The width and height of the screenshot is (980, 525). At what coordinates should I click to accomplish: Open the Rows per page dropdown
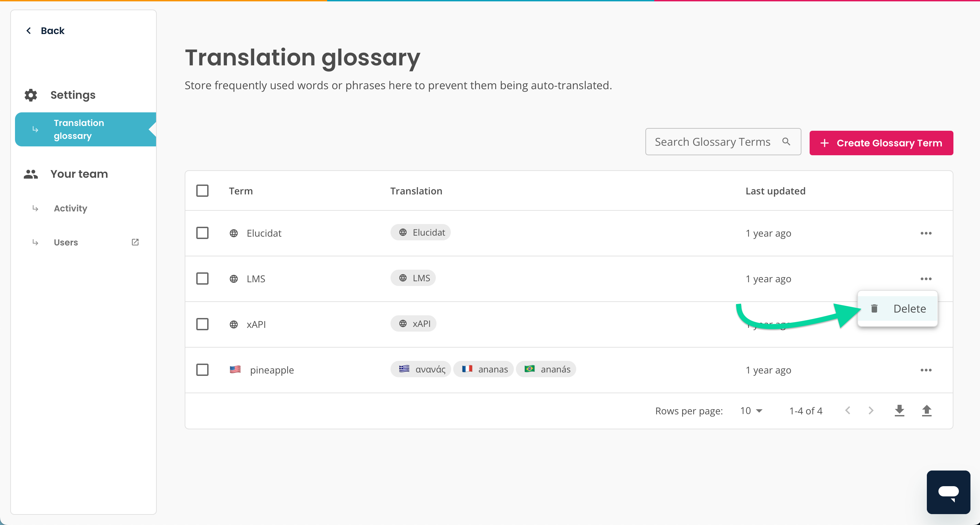coord(751,411)
